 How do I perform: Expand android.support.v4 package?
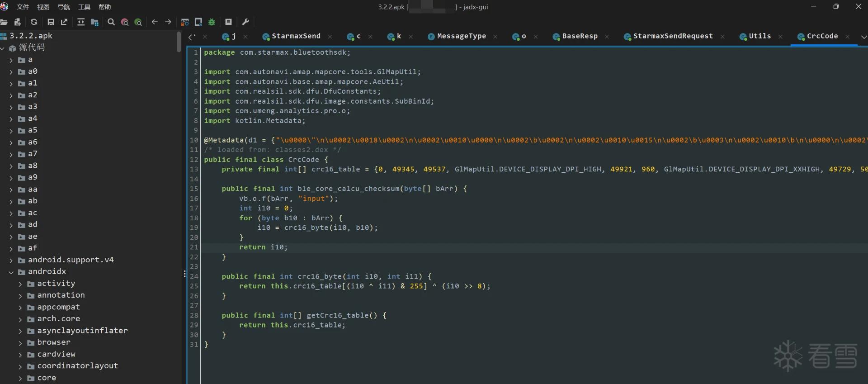tap(11, 261)
